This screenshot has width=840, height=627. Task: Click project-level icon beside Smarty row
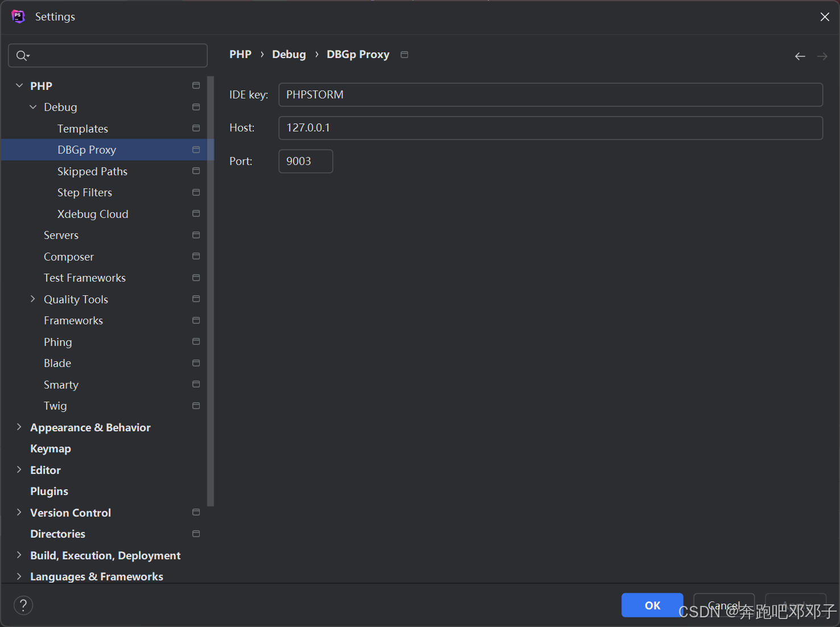(x=196, y=385)
